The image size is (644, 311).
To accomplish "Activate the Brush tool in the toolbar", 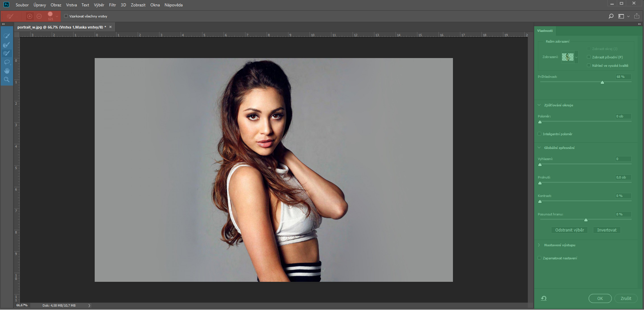I will pyautogui.click(x=7, y=53).
